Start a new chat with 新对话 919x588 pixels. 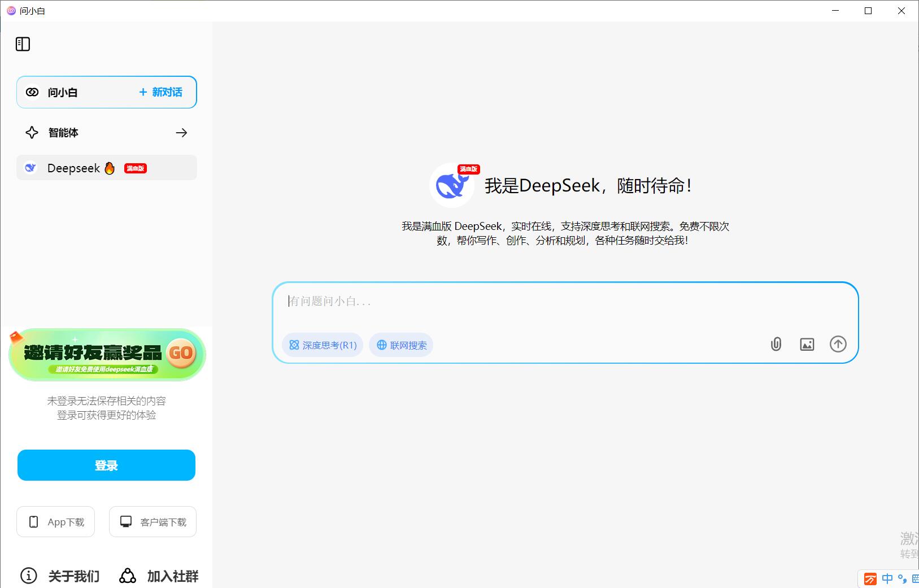pyautogui.click(x=161, y=92)
